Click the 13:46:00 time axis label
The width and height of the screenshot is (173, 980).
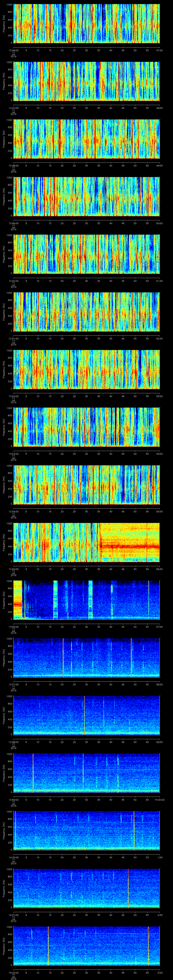click(x=13, y=50)
